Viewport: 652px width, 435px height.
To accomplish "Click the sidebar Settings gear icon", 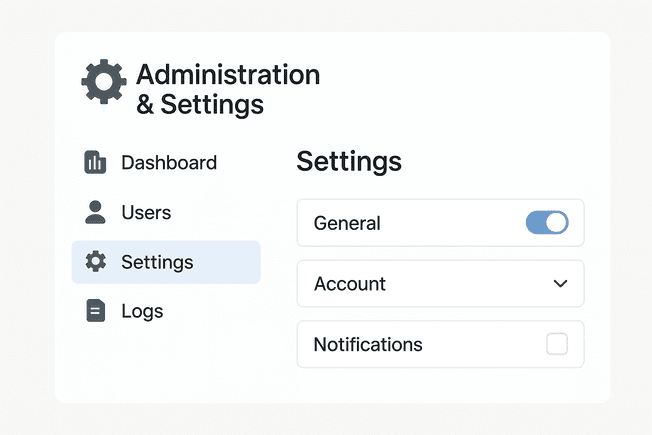I will pos(95,262).
